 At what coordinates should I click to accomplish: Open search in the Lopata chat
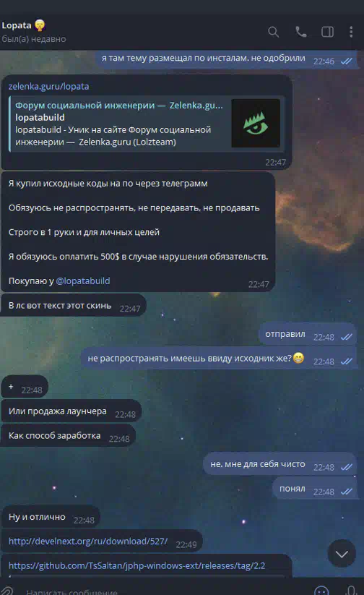[x=273, y=32]
